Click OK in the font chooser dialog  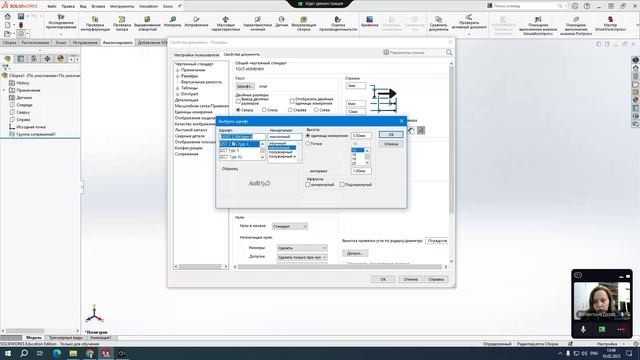coord(391,135)
